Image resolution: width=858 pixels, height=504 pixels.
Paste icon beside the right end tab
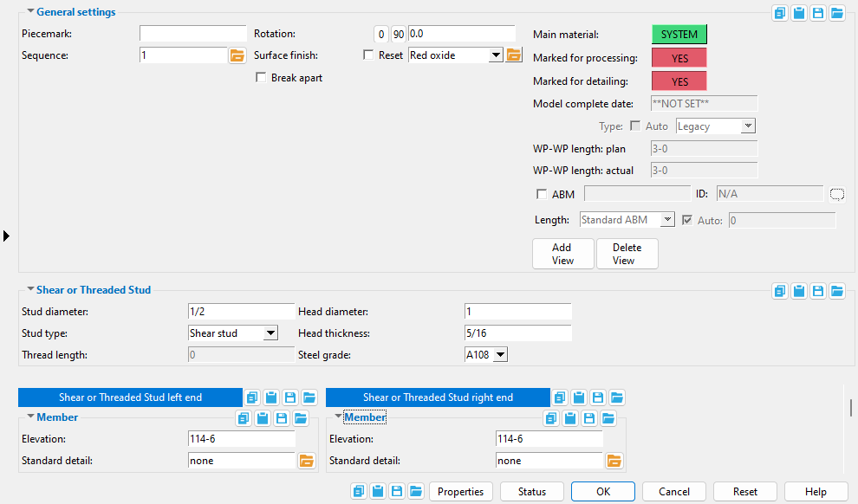(x=579, y=397)
